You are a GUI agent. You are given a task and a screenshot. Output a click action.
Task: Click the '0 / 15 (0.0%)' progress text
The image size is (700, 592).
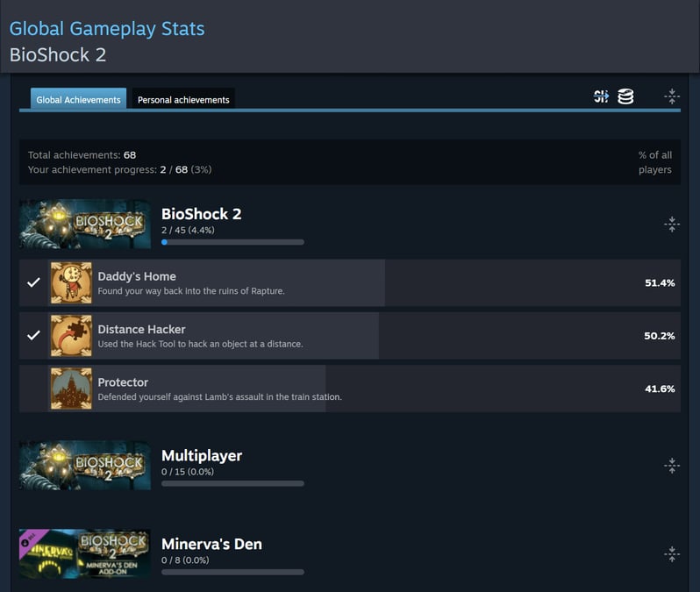point(188,472)
